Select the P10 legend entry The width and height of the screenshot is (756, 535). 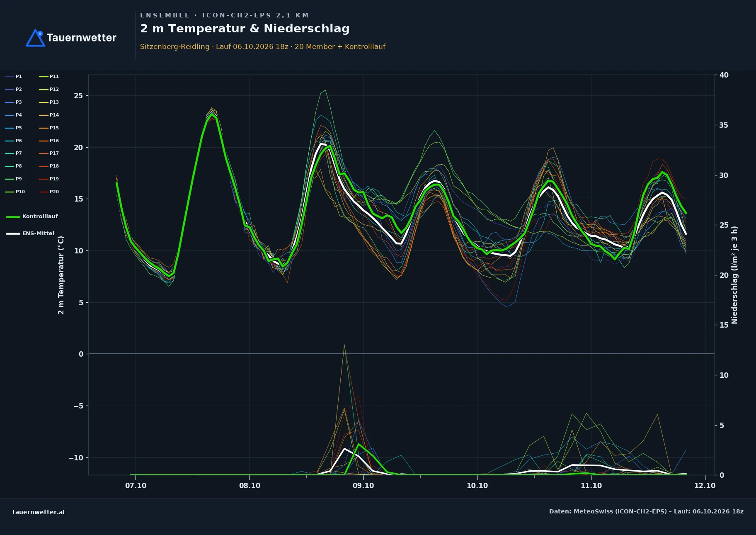click(15, 192)
